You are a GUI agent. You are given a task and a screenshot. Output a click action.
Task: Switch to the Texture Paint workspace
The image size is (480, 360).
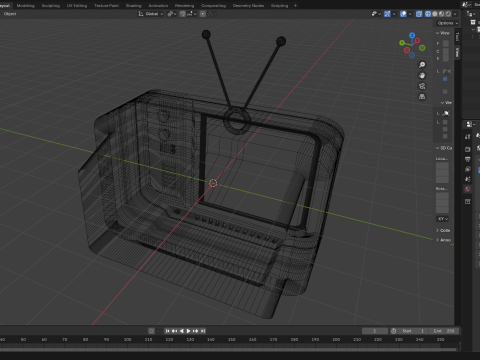(106, 5)
